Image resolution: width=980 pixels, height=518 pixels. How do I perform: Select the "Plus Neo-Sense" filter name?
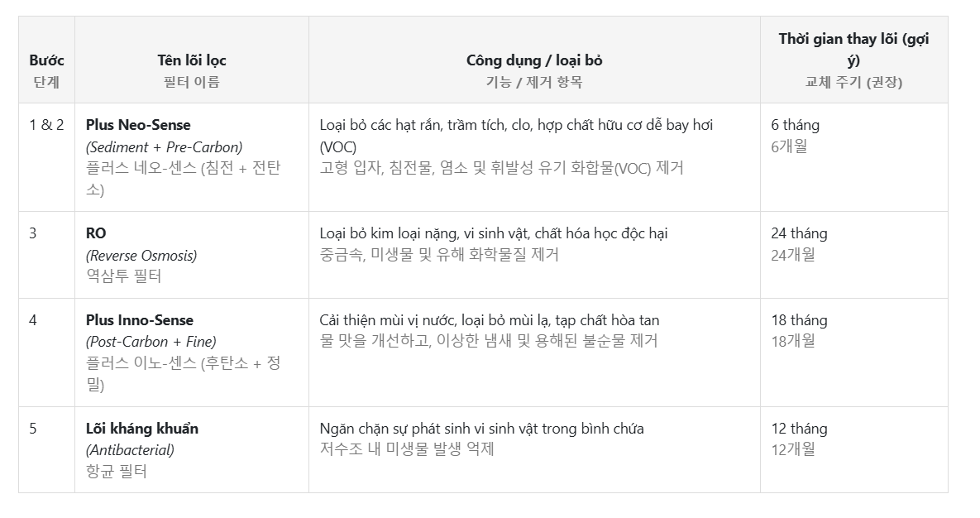[x=138, y=125]
